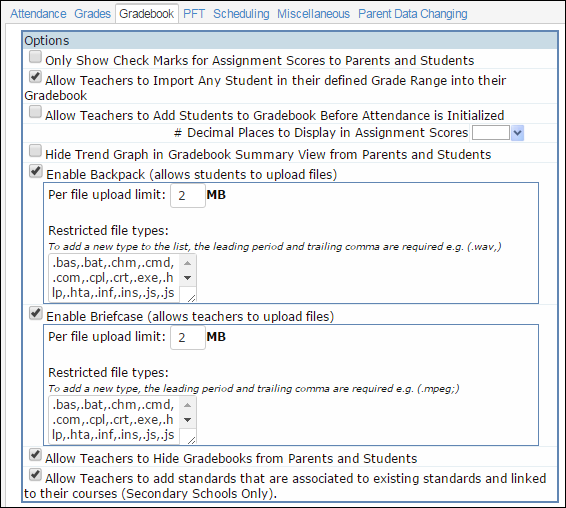Click Briefcase per file upload limit field
The image size is (566, 508).
coord(188,337)
